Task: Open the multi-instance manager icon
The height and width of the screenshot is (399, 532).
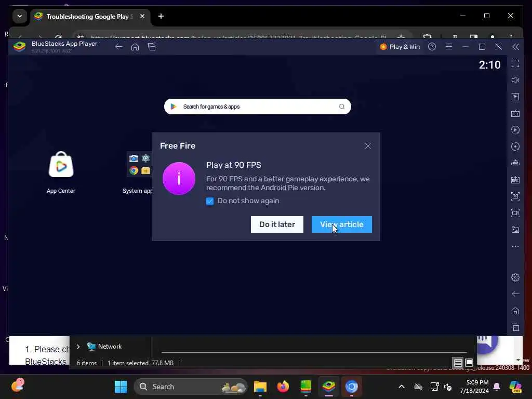Action: 515,163
